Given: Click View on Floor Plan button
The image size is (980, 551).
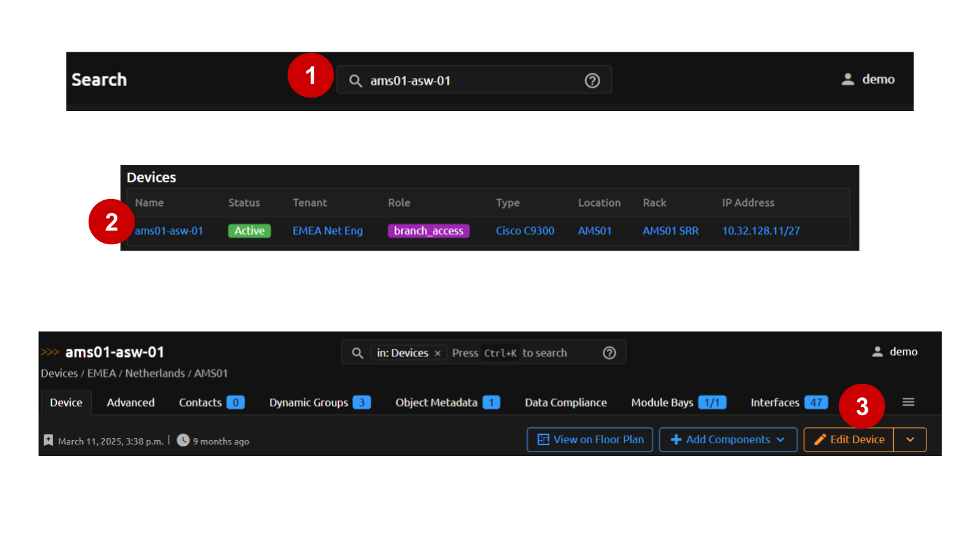Looking at the screenshot, I should point(590,439).
